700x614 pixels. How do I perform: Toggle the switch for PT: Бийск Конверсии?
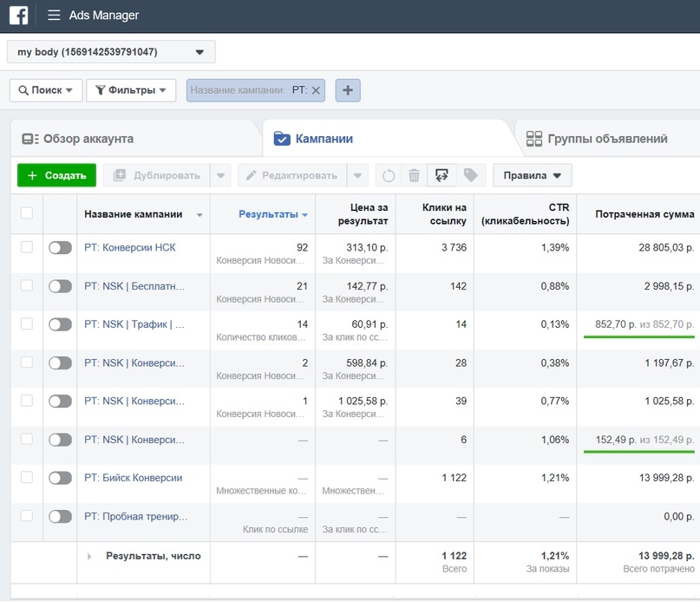(x=60, y=478)
